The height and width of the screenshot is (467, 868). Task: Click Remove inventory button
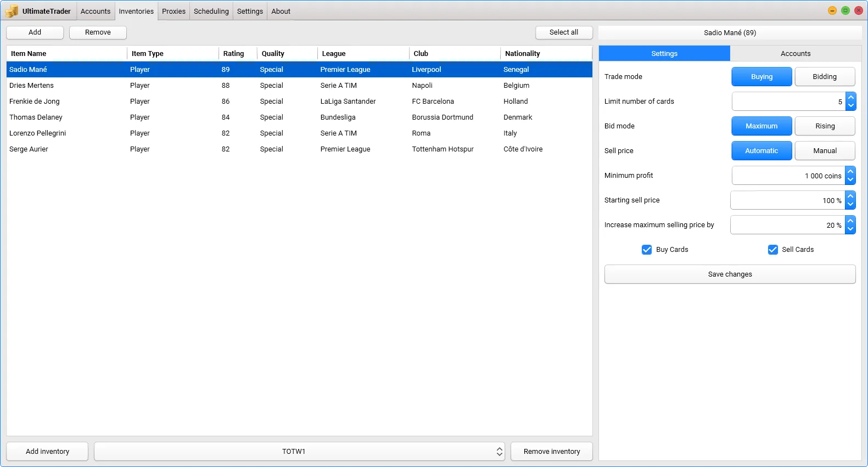point(552,452)
